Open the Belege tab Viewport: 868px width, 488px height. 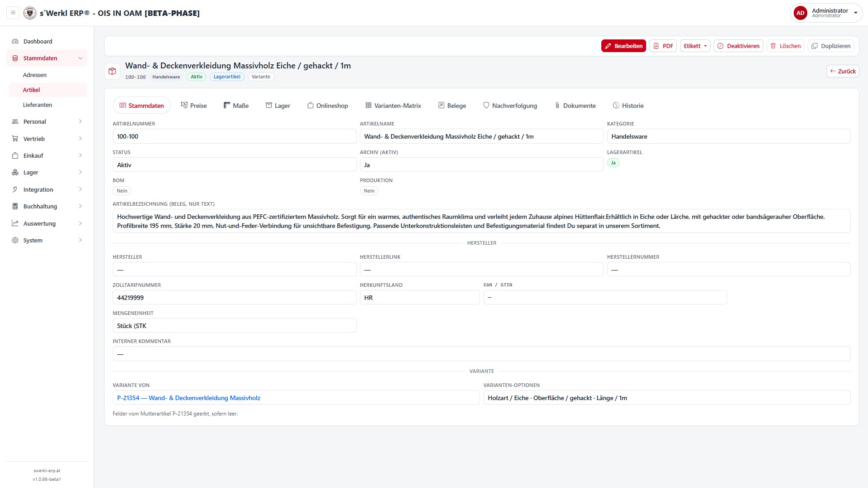coord(452,106)
